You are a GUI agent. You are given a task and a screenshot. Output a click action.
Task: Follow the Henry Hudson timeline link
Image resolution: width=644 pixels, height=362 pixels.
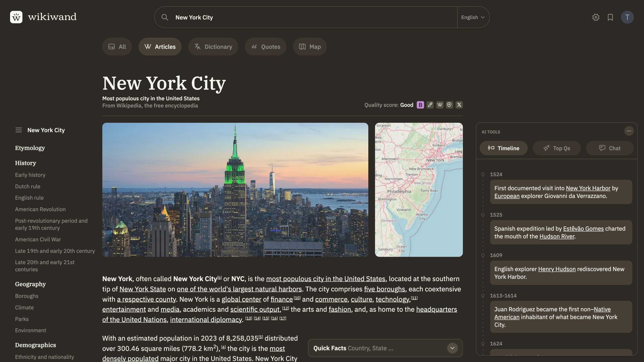[x=557, y=269]
